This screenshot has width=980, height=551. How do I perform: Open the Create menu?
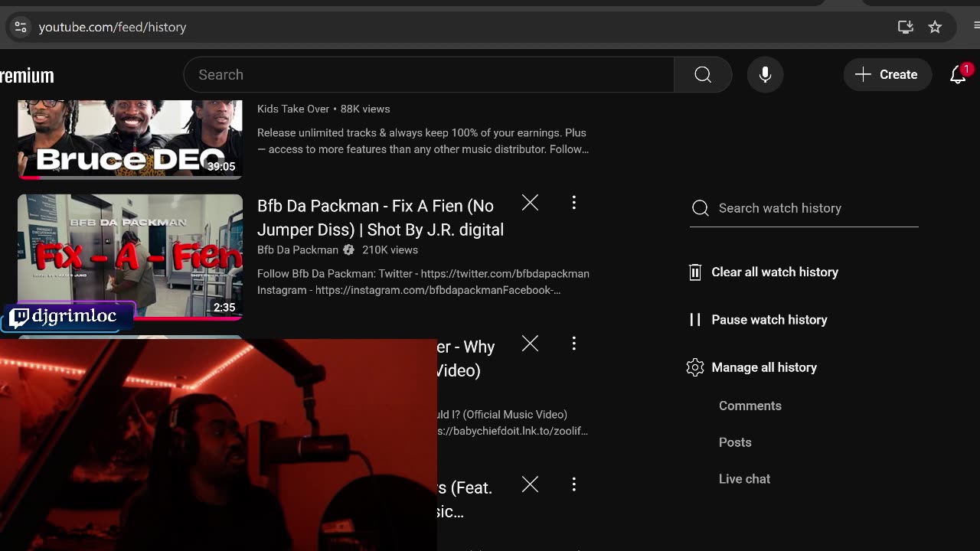(x=887, y=74)
